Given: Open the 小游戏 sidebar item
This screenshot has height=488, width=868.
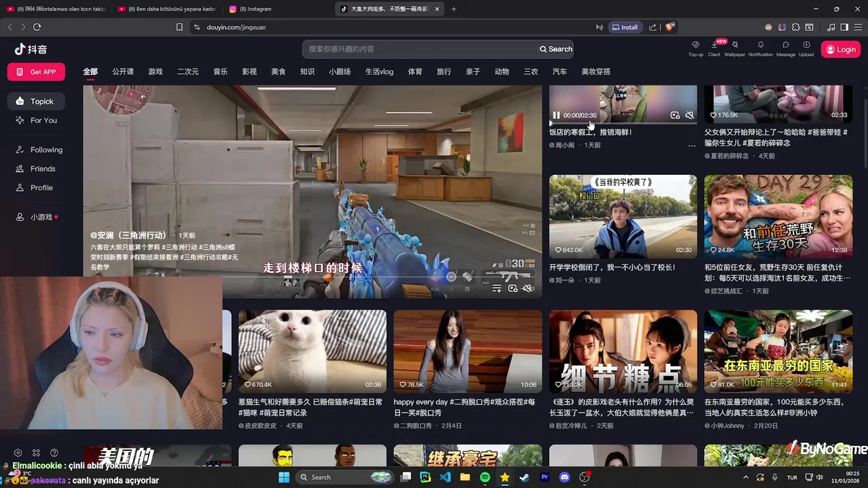Looking at the screenshot, I should pos(36,217).
